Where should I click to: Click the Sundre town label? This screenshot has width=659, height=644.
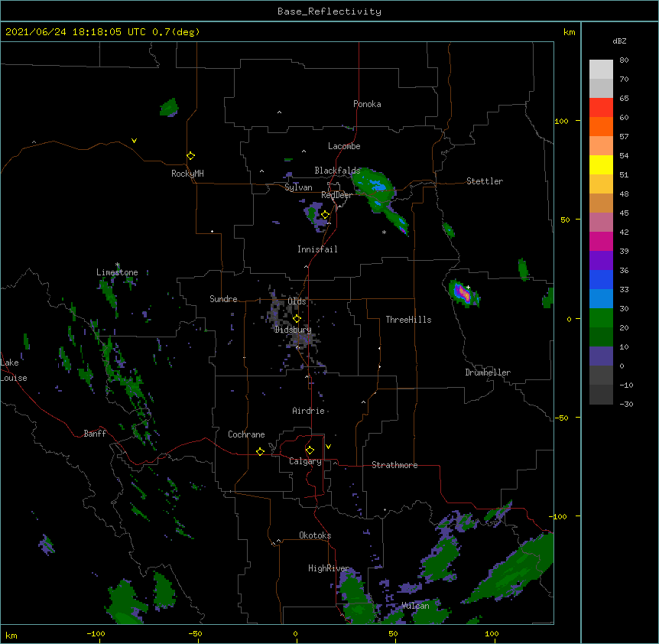click(x=223, y=299)
